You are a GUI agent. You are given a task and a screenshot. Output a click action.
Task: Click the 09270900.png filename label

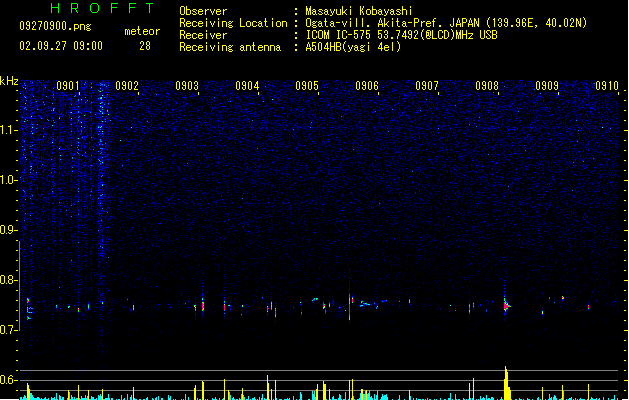(55, 26)
